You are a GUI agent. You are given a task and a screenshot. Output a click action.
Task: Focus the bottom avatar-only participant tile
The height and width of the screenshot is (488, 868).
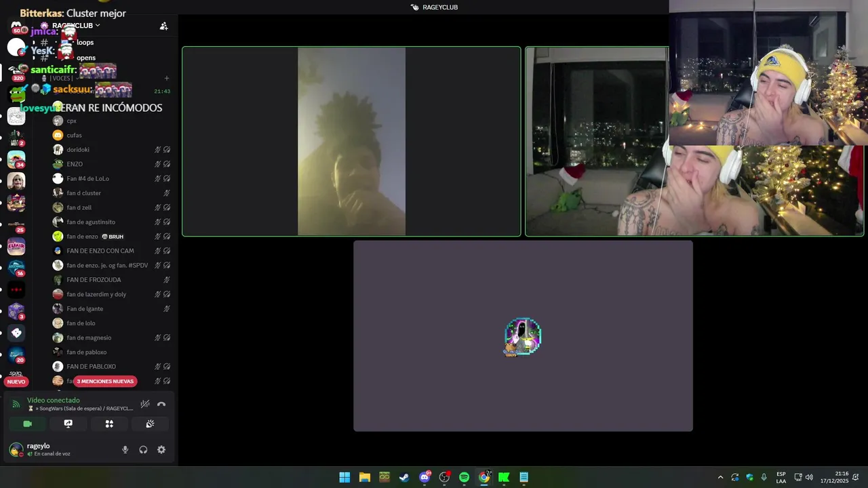523,335
